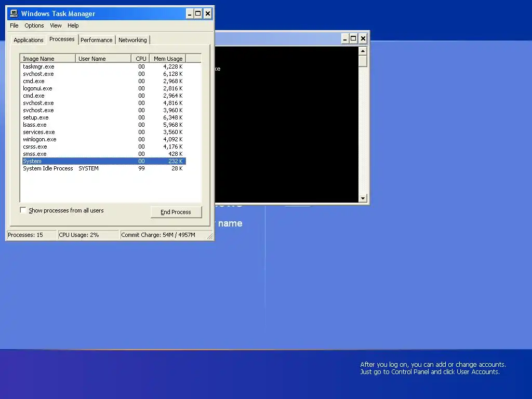
Task: Sort by User Name column header
Action: pyautogui.click(x=103, y=59)
